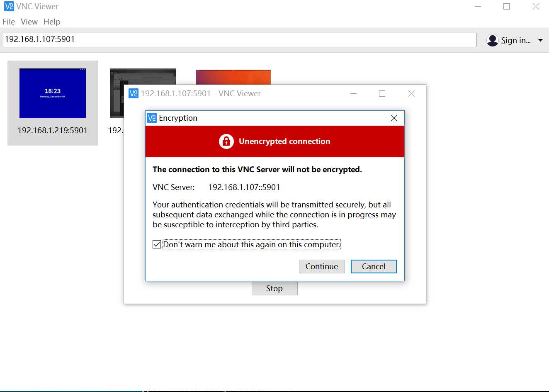
Task: Open the File menu
Action: click(x=9, y=22)
